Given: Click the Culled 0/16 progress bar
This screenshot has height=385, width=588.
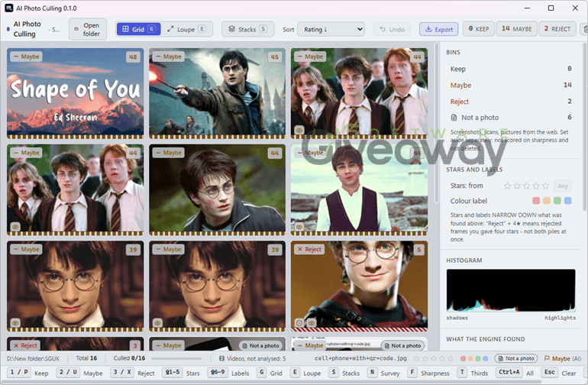Looking at the screenshot, I should coord(176,359).
